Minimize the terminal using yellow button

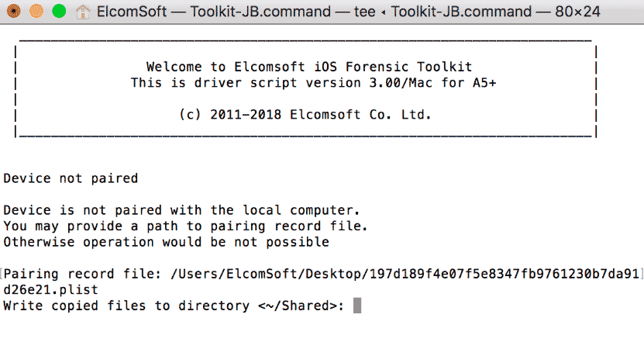tap(36, 12)
